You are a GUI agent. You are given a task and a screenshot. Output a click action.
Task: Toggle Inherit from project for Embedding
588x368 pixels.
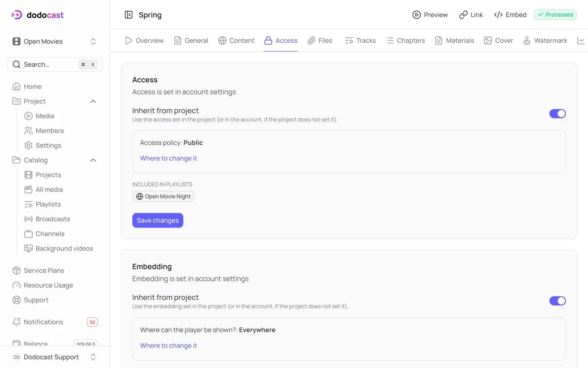coord(557,301)
